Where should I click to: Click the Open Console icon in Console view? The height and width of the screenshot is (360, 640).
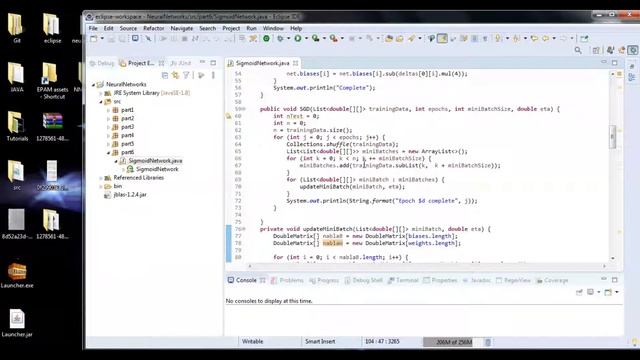[608, 292]
